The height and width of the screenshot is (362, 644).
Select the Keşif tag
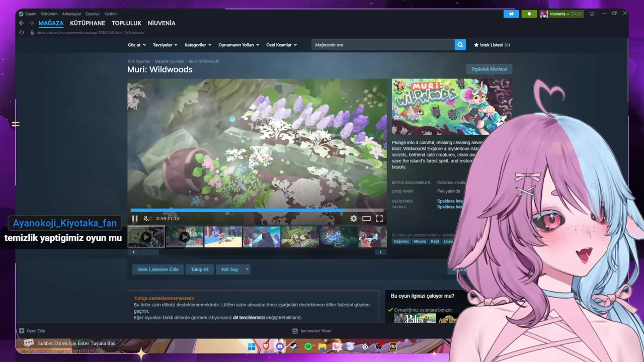point(435,241)
